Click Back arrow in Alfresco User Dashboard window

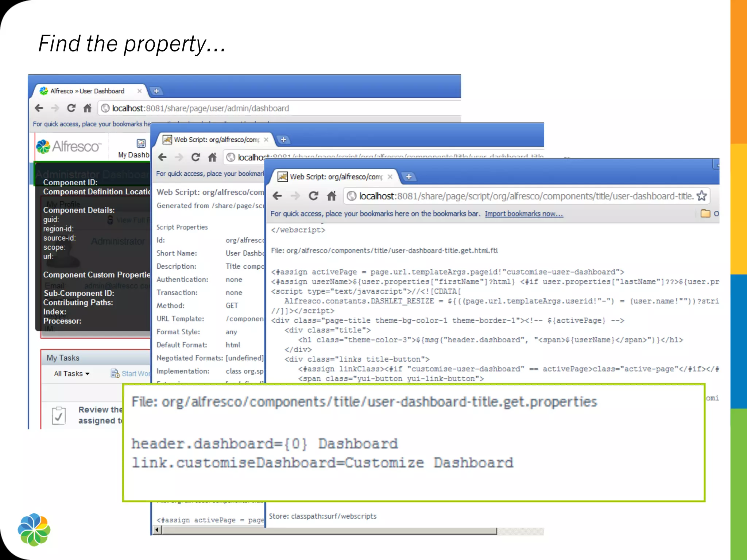[x=39, y=108]
